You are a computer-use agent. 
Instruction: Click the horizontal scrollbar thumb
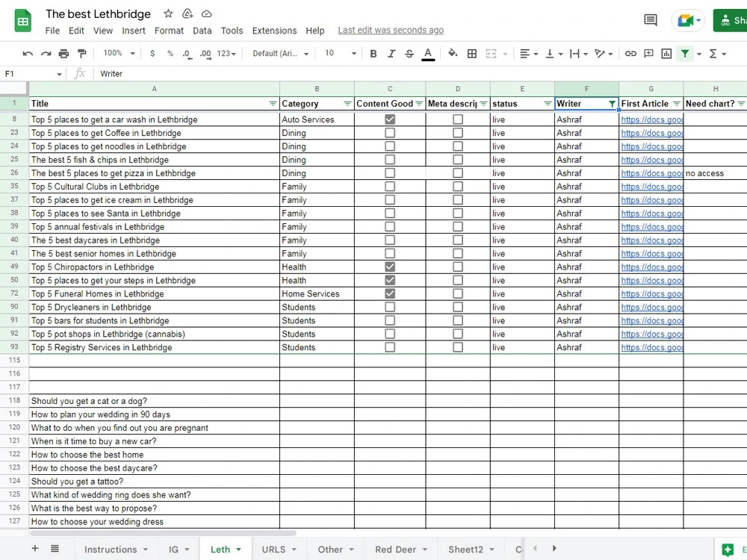(x=163, y=533)
